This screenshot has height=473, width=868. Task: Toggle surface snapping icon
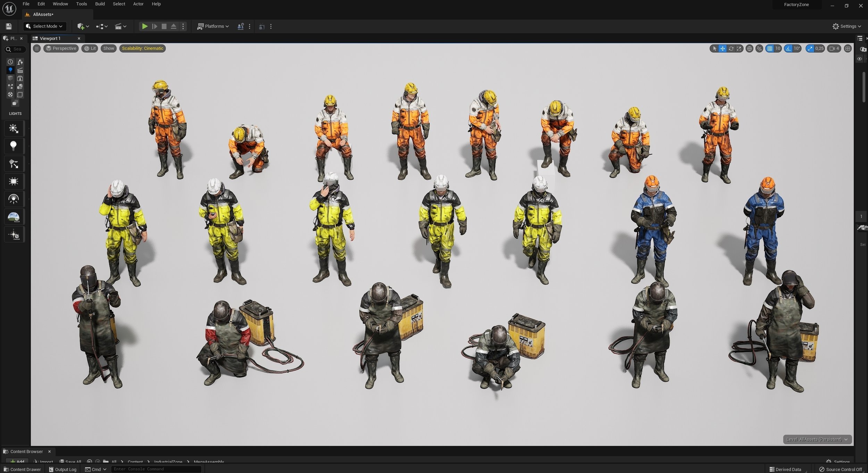point(759,49)
